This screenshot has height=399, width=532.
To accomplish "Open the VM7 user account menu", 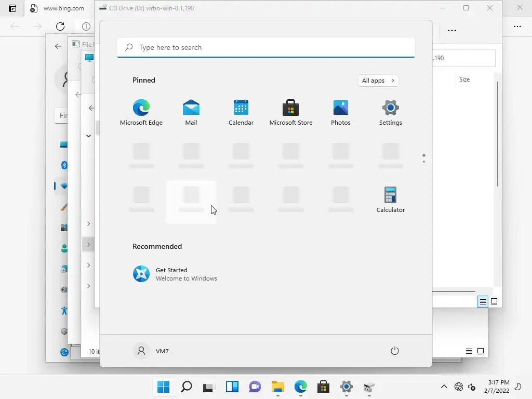I will 151,351.
